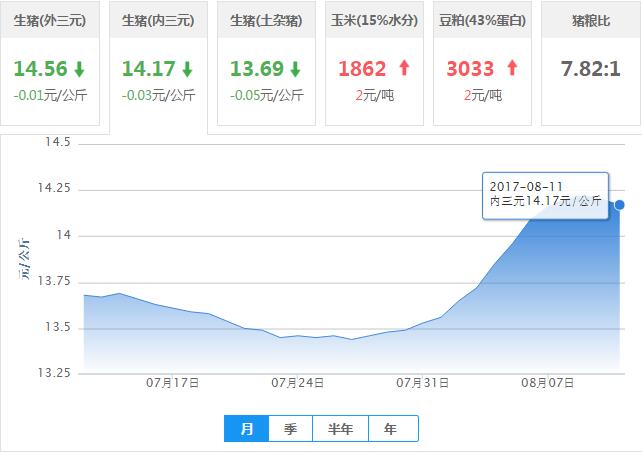The height and width of the screenshot is (453, 642).
Task: Click the green down arrow beside 14.56
Action: pyautogui.click(x=79, y=69)
